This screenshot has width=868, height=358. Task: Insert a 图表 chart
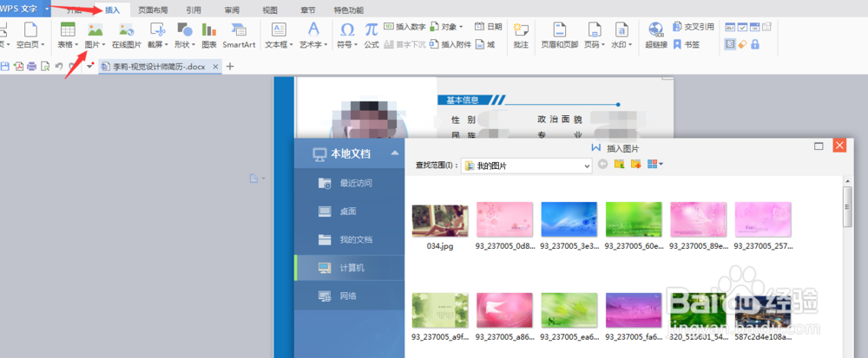(x=209, y=36)
